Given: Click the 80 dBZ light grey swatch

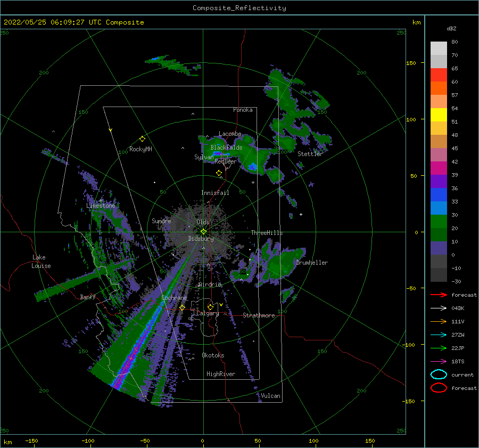Looking at the screenshot, I should tap(439, 48).
